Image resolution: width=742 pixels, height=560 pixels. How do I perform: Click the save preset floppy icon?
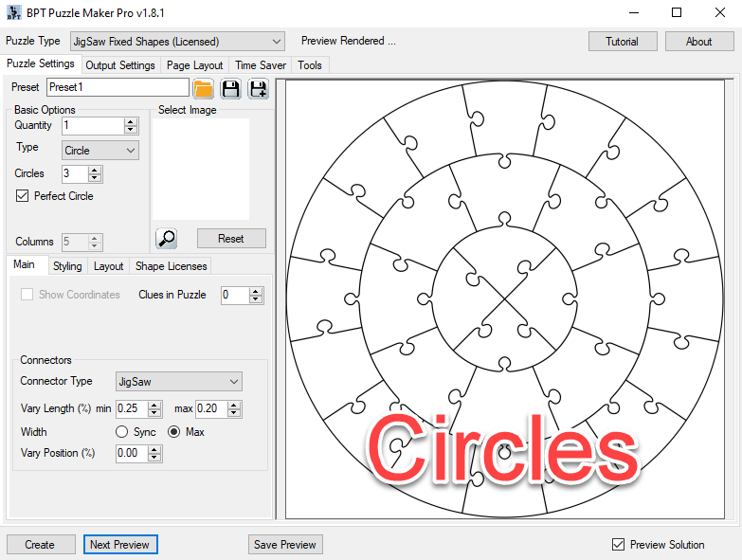point(230,89)
